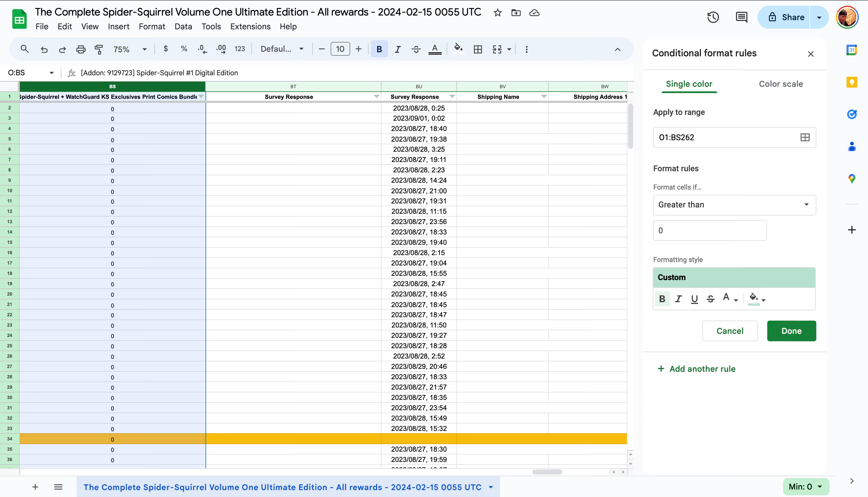Open the all sheets list button
868x497 pixels.
(58, 487)
